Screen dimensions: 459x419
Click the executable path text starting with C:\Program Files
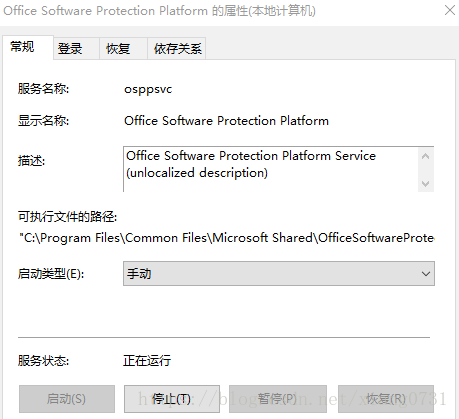[x=226, y=238]
